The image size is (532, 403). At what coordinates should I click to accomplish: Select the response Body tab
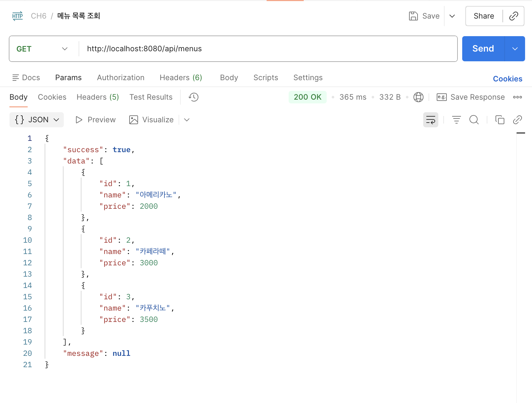19,97
